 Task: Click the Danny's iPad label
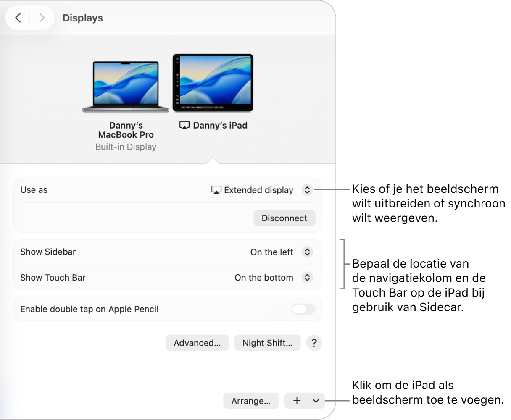point(220,125)
